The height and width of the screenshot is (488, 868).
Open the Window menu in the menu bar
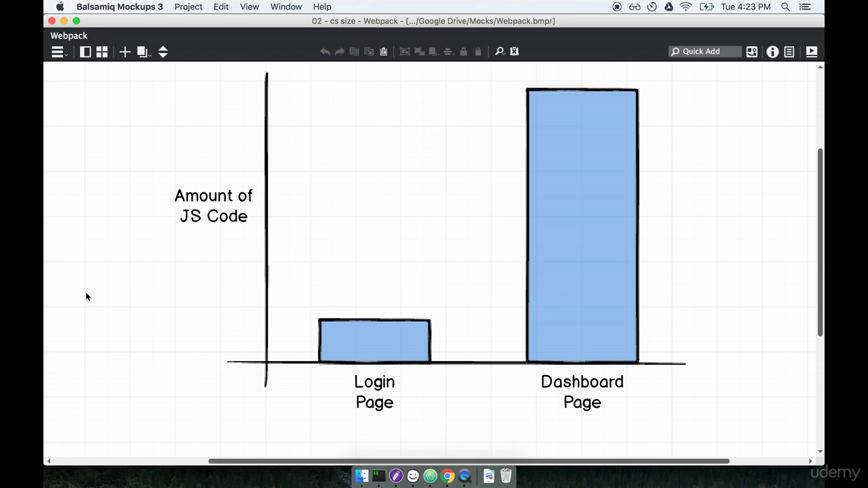[285, 7]
